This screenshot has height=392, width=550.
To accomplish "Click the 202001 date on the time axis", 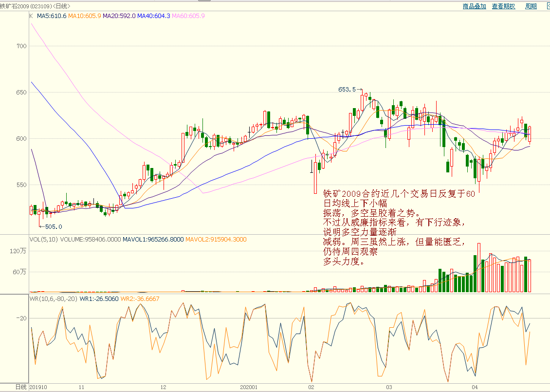I will click(249, 387).
